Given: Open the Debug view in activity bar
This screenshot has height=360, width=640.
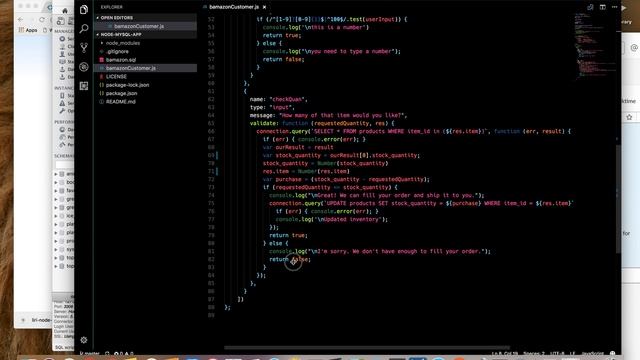Looking at the screenshot, I should pyautogui.click(x=84, y=67).
